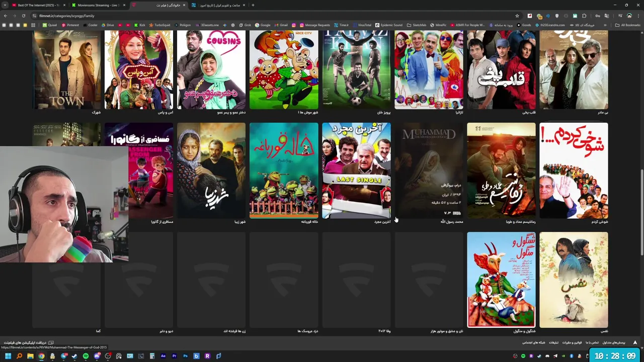Screen dimensions: 644x362
Task: Launch Photoshop from taskbar
Action: coord(185,356)
